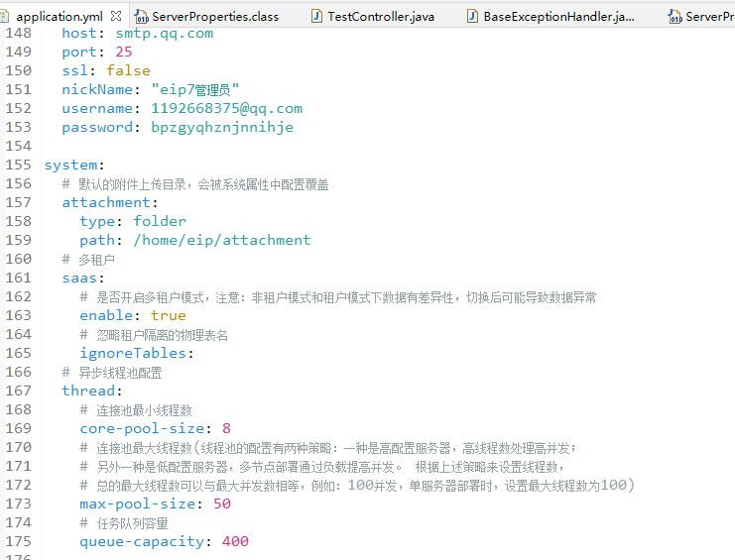Viewport: 735px width, 560px height.
Task: Click the comment # 多租户
Action: pos(88,260)
